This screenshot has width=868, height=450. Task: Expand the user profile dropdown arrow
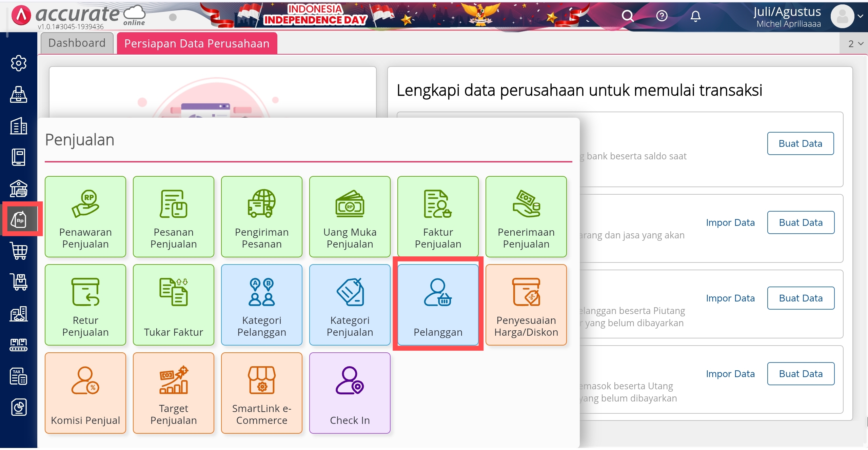pyautogui.click(x=860, y=16)
